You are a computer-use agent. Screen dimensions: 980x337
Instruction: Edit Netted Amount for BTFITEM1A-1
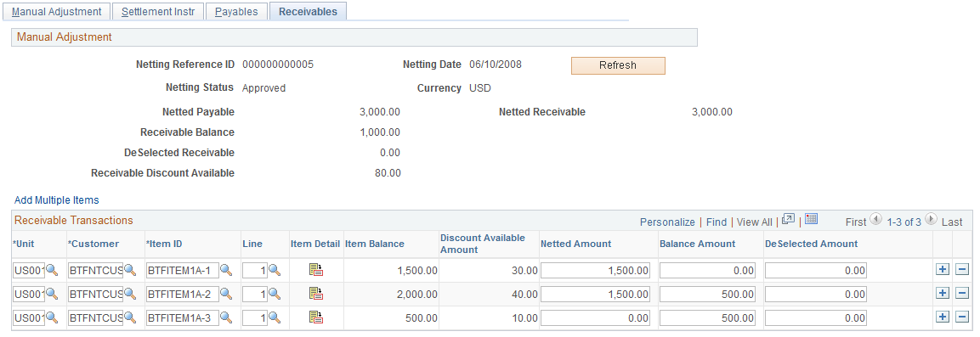[x=596, y=270]
